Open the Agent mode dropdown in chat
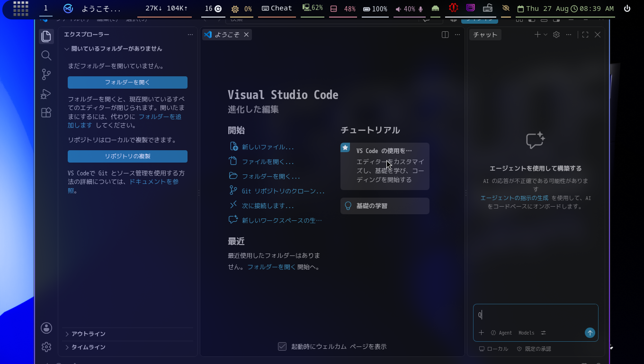The width and height of the screenshot is (644, 364). (x=501, y=333)
